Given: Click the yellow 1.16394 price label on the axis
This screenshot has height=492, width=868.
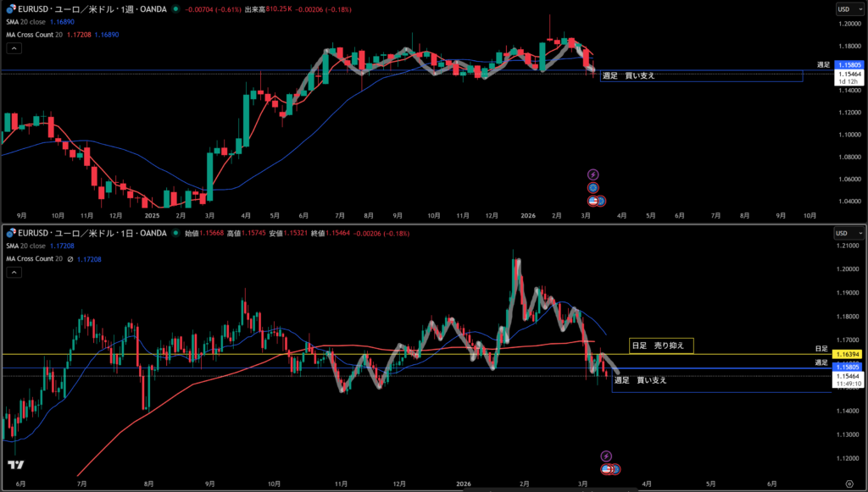Looking at the screenshot, I should tap(849, 352).
